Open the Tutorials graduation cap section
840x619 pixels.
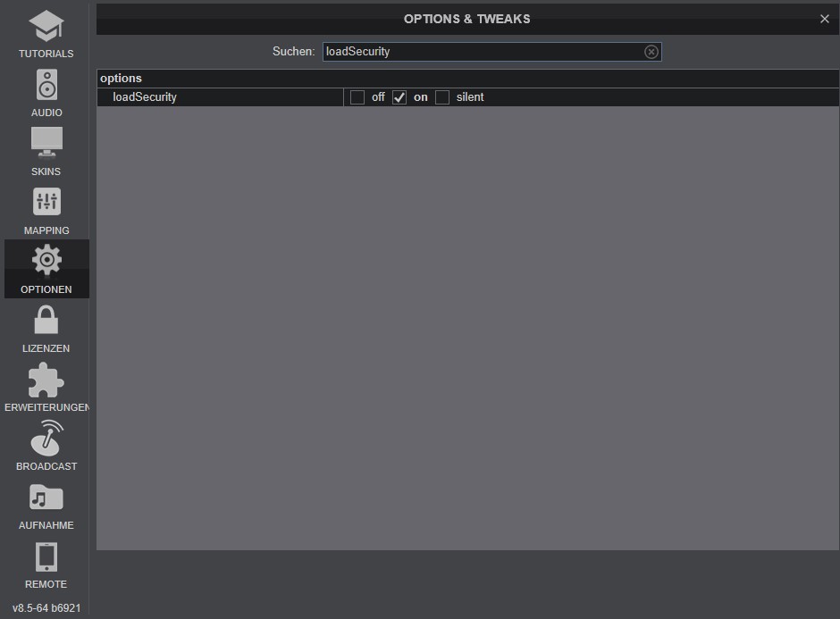[46, 34]
